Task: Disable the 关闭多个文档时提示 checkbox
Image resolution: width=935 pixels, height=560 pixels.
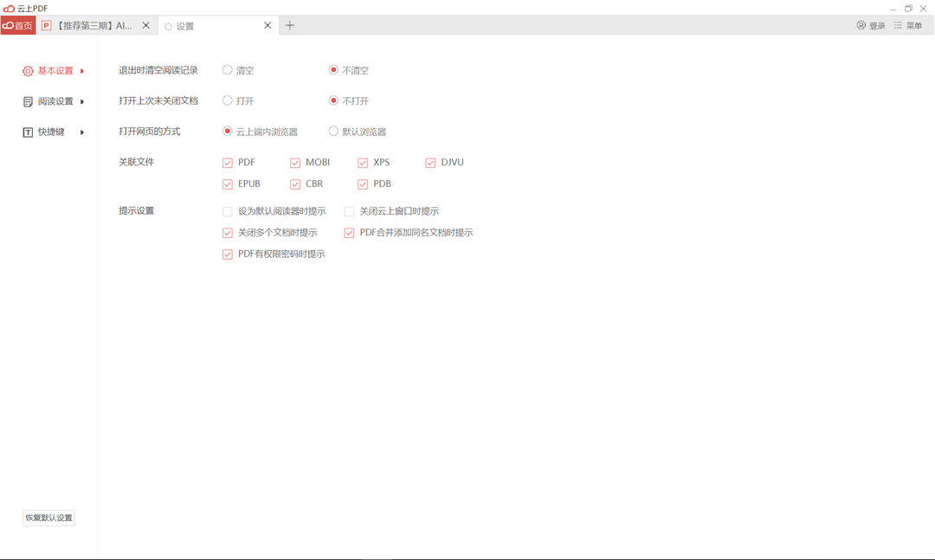Action: tap(228, 232)
